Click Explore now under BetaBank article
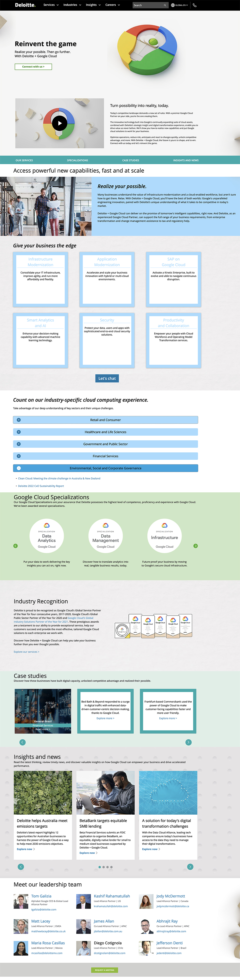Screen dimensions: 240x980 [x=88, y=853]
